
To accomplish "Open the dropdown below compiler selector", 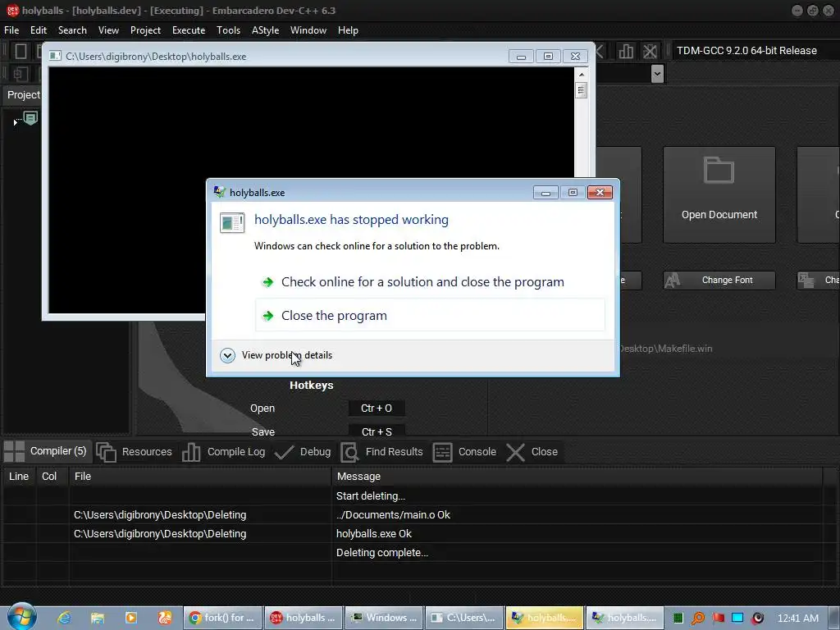I will (x=657, y=73).
